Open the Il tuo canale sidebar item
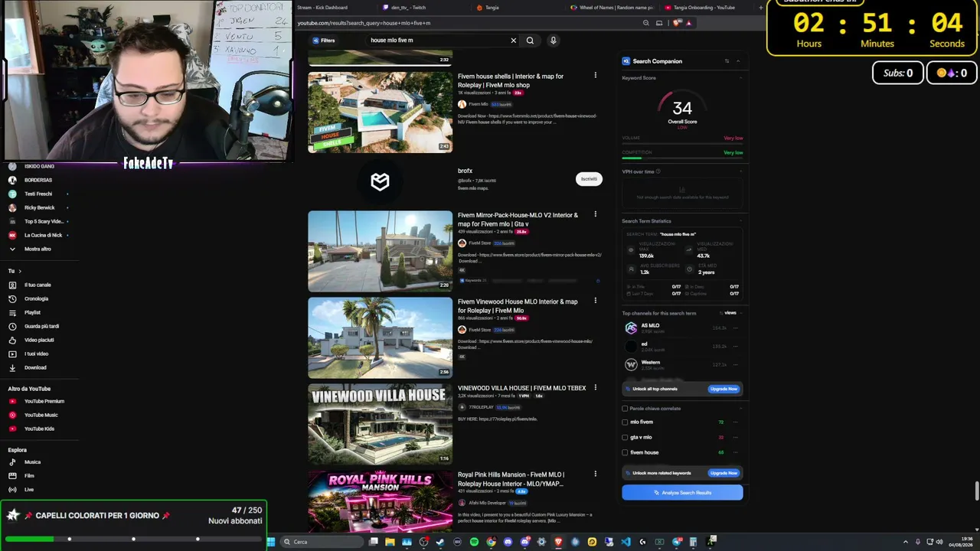980x551 pixels. [38, 285]
